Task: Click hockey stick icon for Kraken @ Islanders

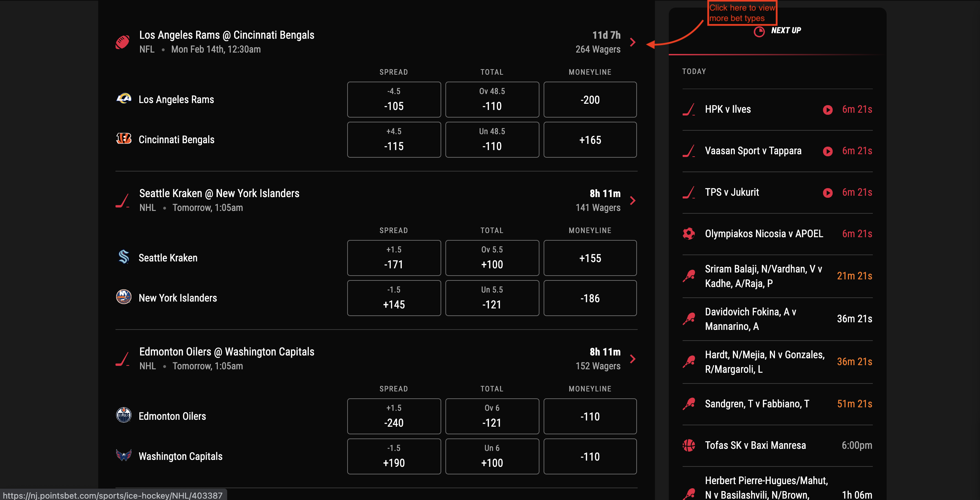Action: click(x=122, y=201)
